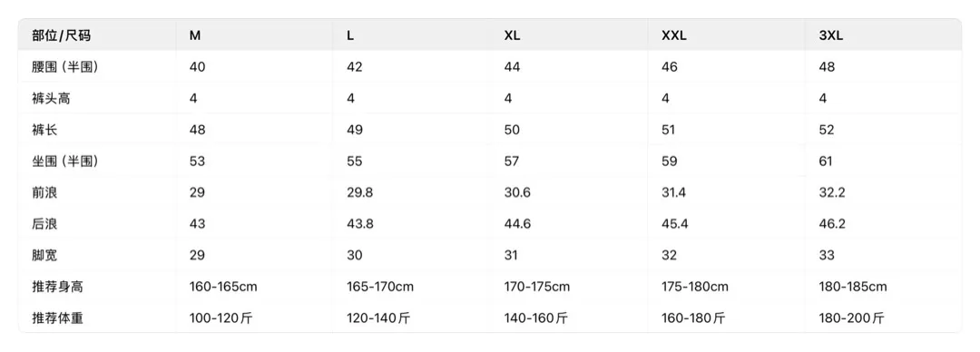Click the 推荐身高 row label
The width and height of the screenshot is (980, 352).
57,287
